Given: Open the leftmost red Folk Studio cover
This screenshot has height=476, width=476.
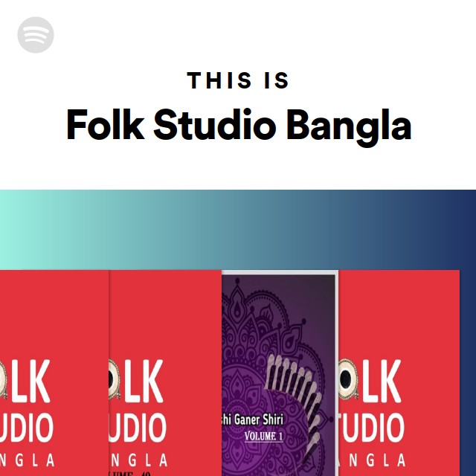Looking at the screenshot, I should (x=54, y=373).
